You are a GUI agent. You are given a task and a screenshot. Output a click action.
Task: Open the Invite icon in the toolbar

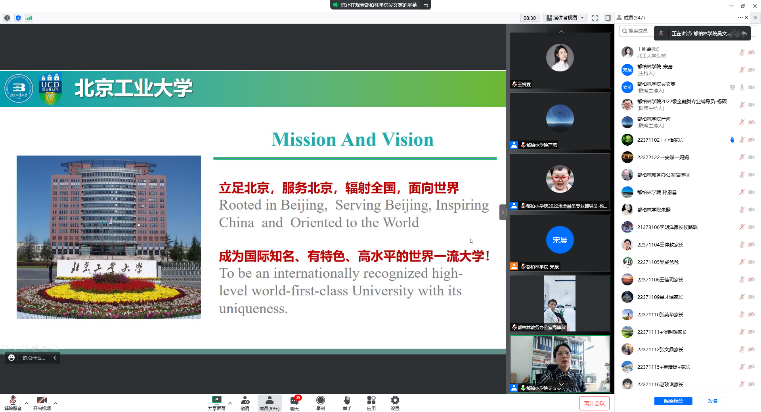[244, 401]
